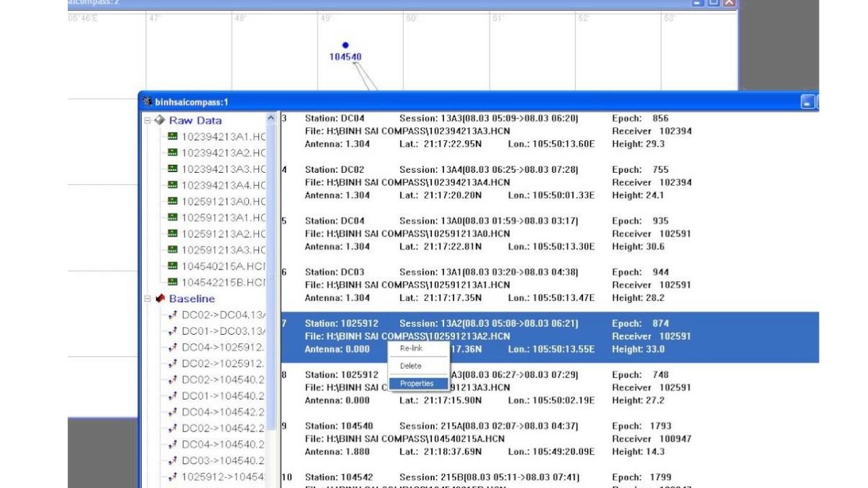Select the 102591213A0.HCN raw data file

pos(224,202)
